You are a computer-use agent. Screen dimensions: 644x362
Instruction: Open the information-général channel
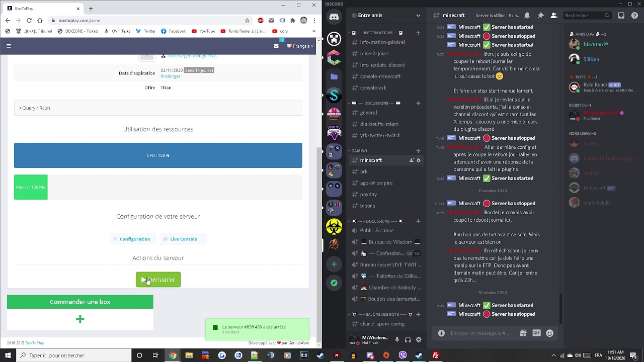(386, 42)
